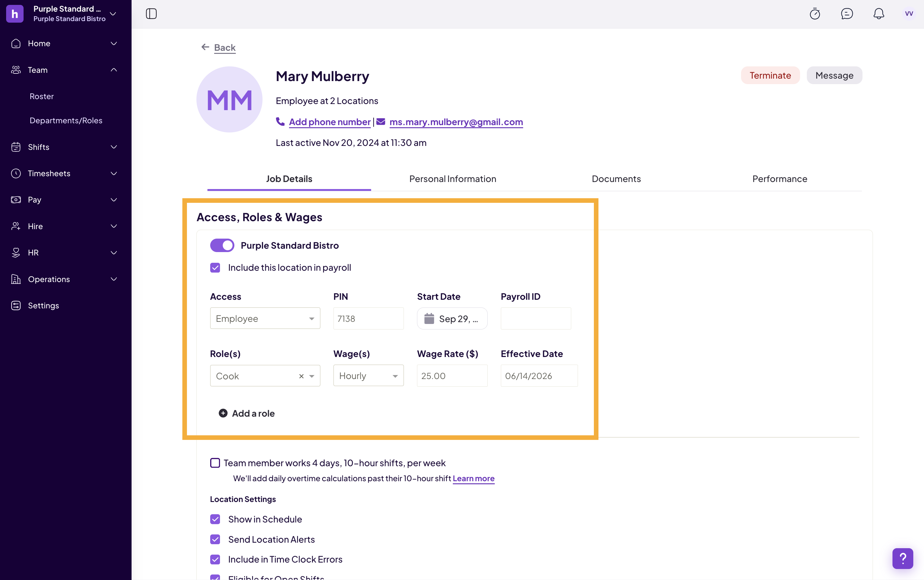Click the back arrow icon
Screen dimensions: 924x580
tap(205, 47)
